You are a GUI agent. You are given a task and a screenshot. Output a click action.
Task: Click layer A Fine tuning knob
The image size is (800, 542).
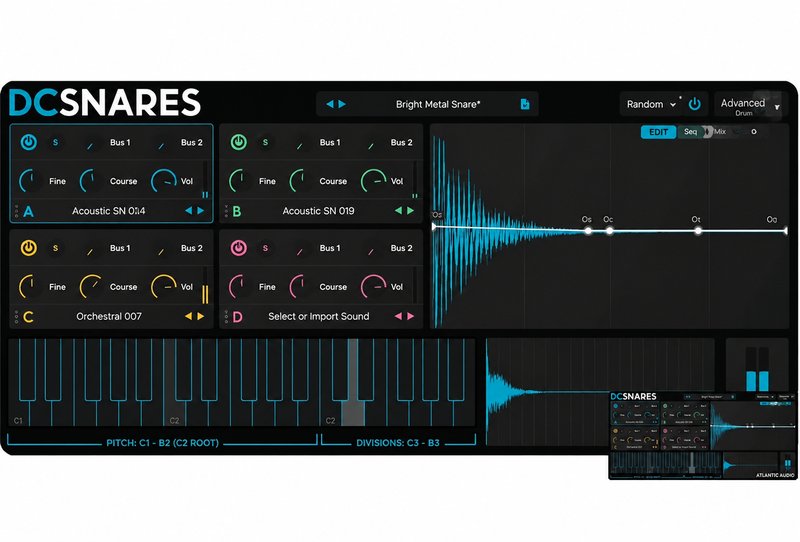coord(31,181)
